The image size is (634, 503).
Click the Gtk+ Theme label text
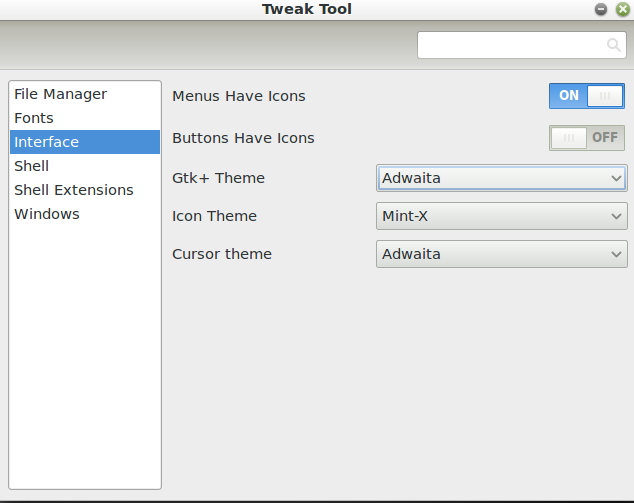218,178
